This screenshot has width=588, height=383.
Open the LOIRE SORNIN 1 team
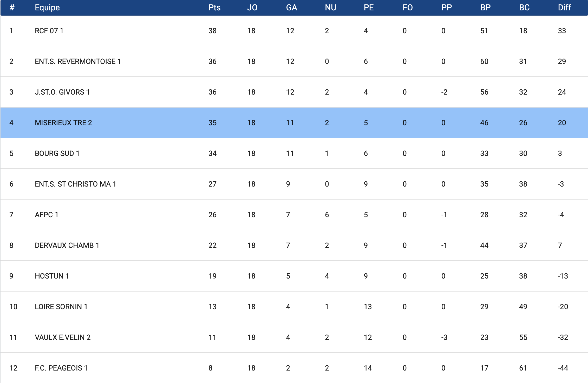point(61,307)
